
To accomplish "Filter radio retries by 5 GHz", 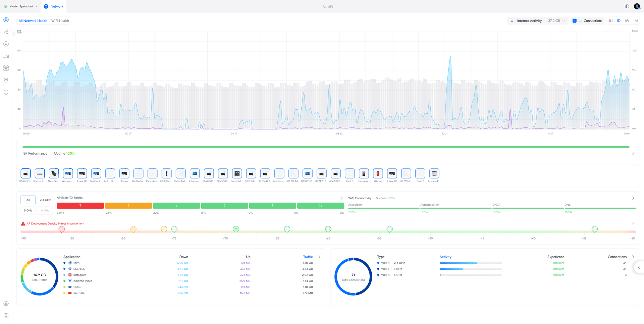I will (28, 210).
